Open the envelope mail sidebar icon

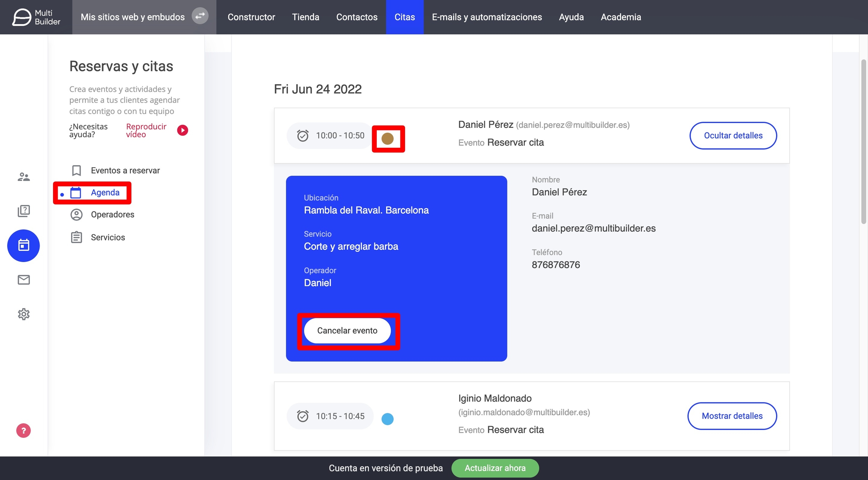[x=23, y=280]
